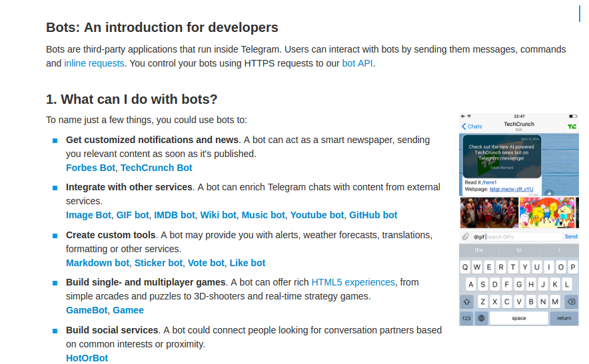Click the Send button in chat

[x=571, y=237]
